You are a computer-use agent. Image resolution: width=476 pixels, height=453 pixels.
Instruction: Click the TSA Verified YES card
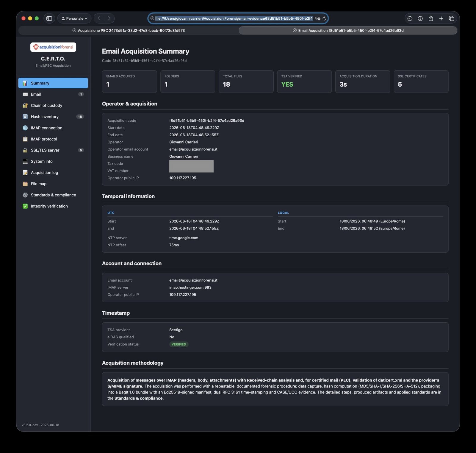304,82
